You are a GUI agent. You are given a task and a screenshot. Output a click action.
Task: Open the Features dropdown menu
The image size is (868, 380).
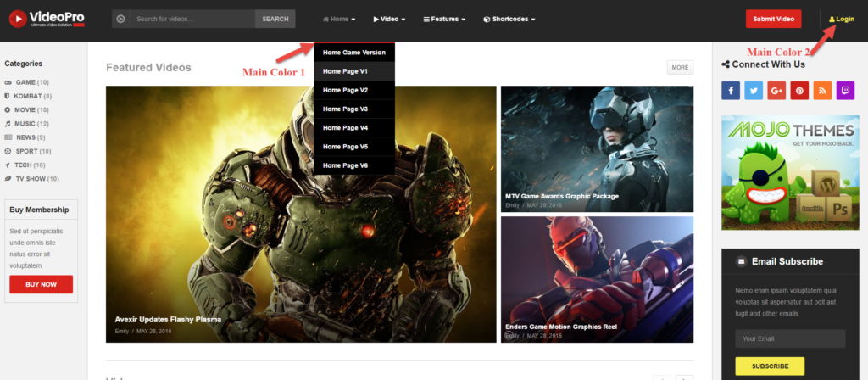[444, 19]
